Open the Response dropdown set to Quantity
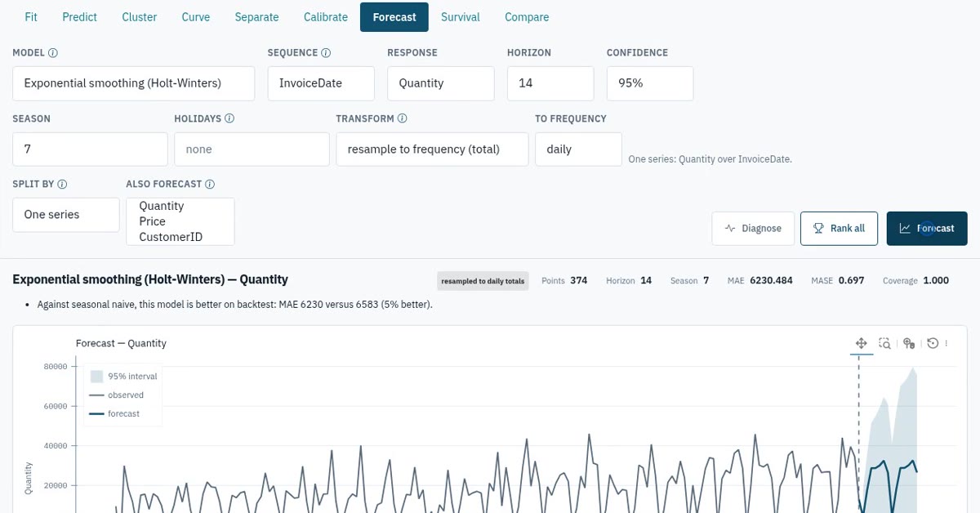Image resolution: width=980 pixels, height=513 pixels. pos(441,83)
